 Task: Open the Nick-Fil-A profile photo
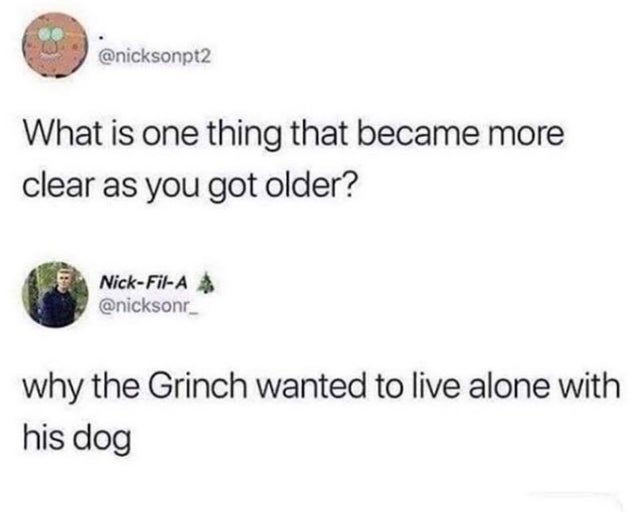(55, 295)
